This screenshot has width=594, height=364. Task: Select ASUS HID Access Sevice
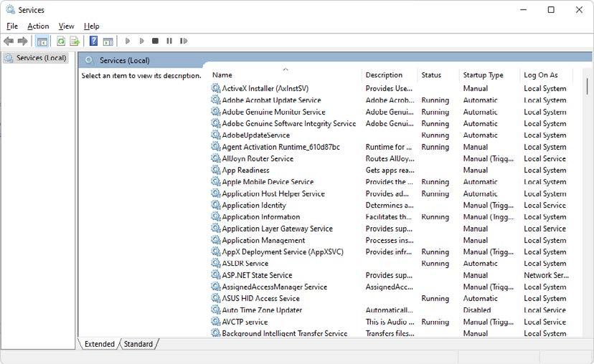click(x=260, y=298)
